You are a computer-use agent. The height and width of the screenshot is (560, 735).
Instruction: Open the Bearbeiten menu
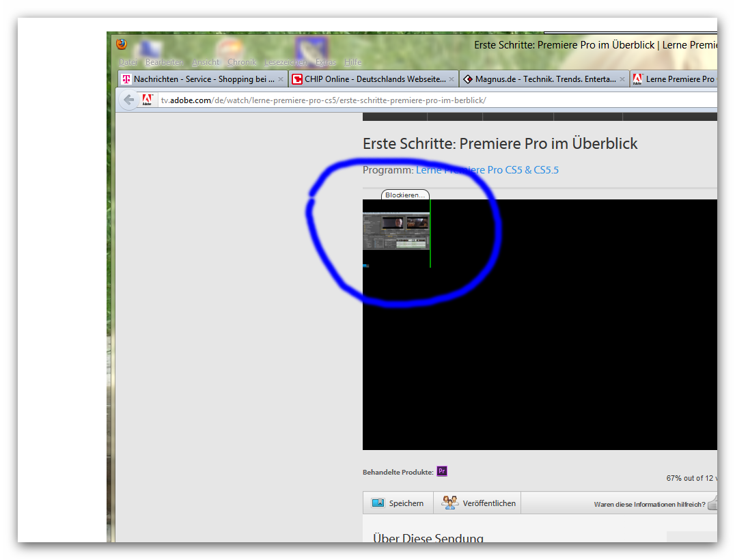tap(164, 62)
